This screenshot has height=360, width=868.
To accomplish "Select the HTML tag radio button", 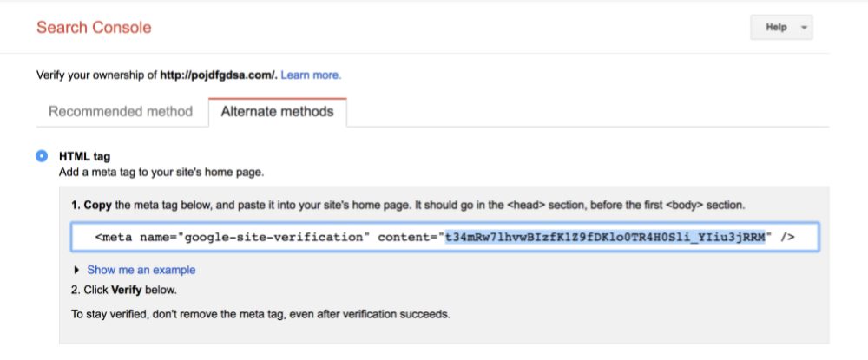I will click(x=42, y=156).
